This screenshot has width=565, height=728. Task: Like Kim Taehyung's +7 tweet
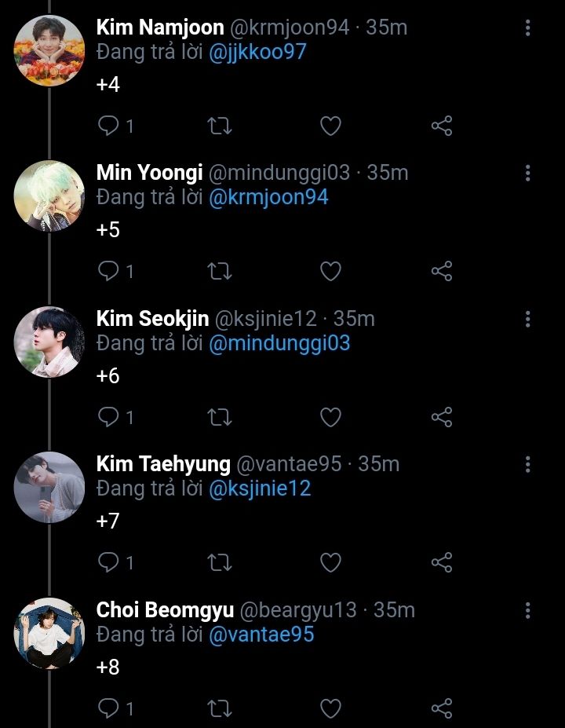330,562
